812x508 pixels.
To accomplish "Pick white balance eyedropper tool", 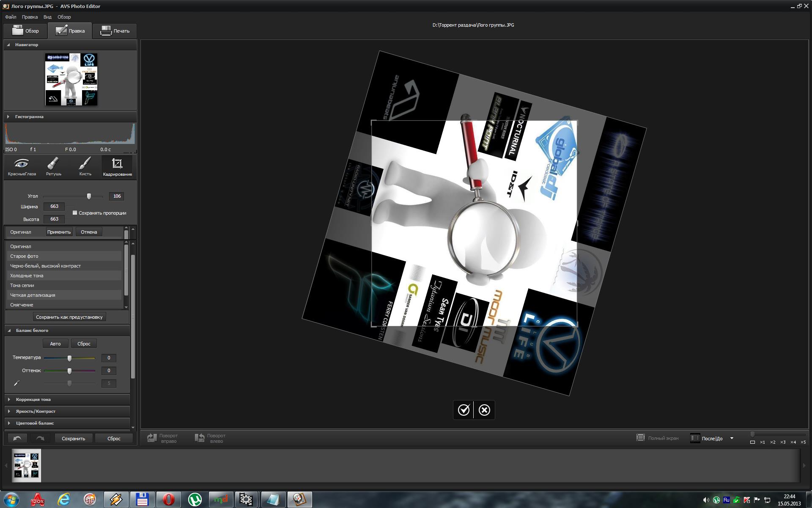I will point(17,383).
